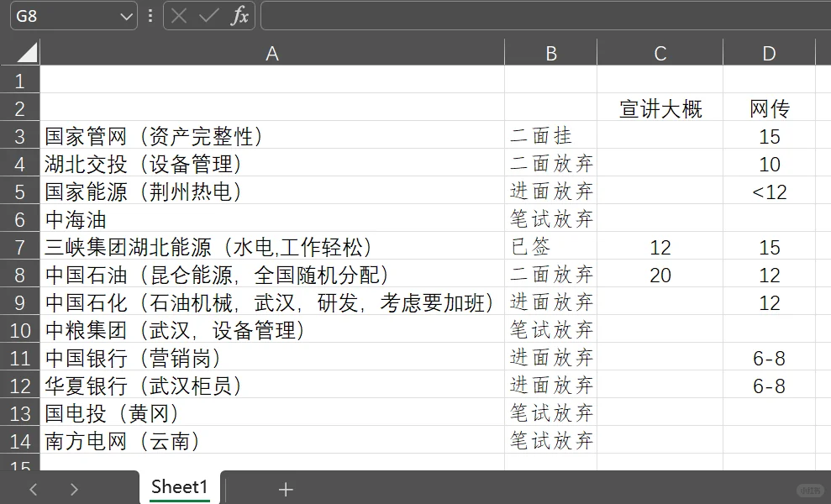Select the 南方电网（云南） cell

(x=271, y=441)
